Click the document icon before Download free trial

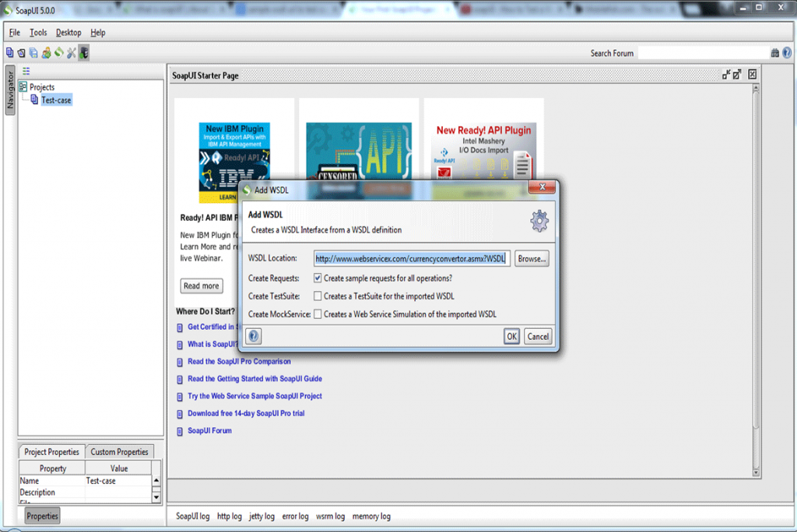180,414
